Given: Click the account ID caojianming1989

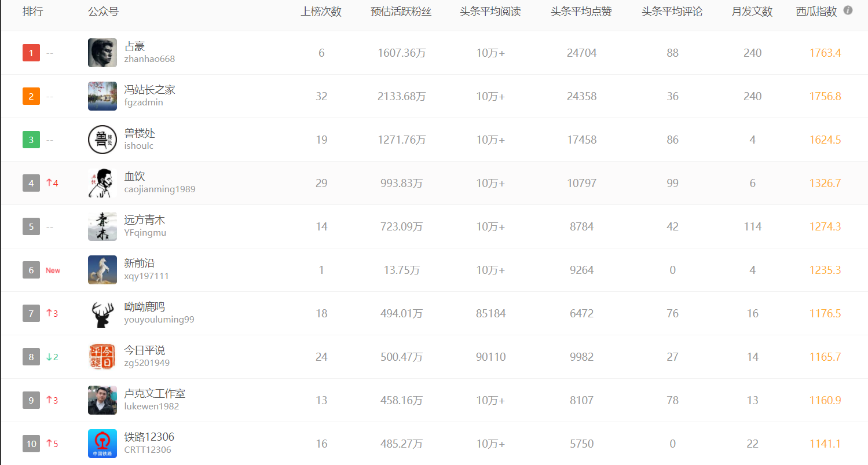Looking at the screenshot, I should pyautogui.click(x=160, y=189).
